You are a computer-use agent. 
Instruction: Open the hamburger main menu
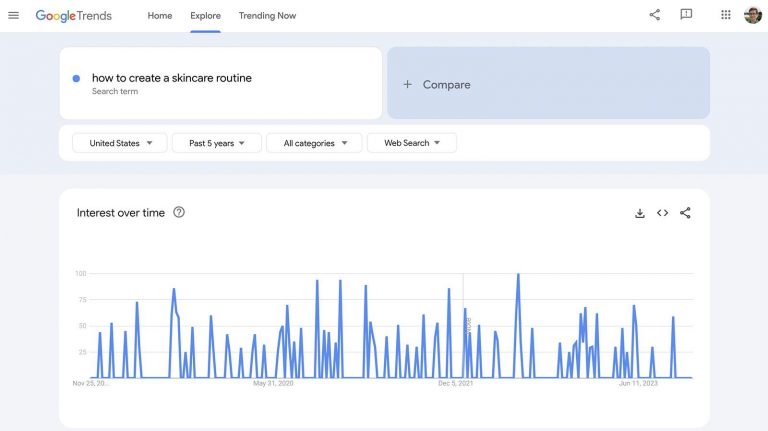14,15
